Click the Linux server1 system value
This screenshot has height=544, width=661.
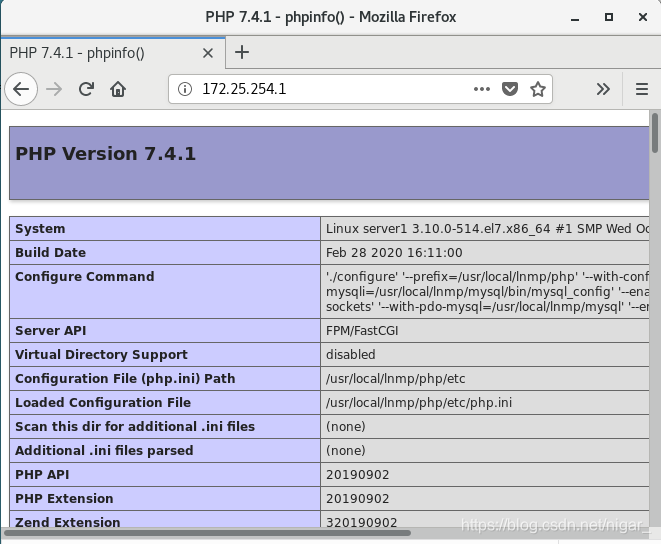pos(487,229)
